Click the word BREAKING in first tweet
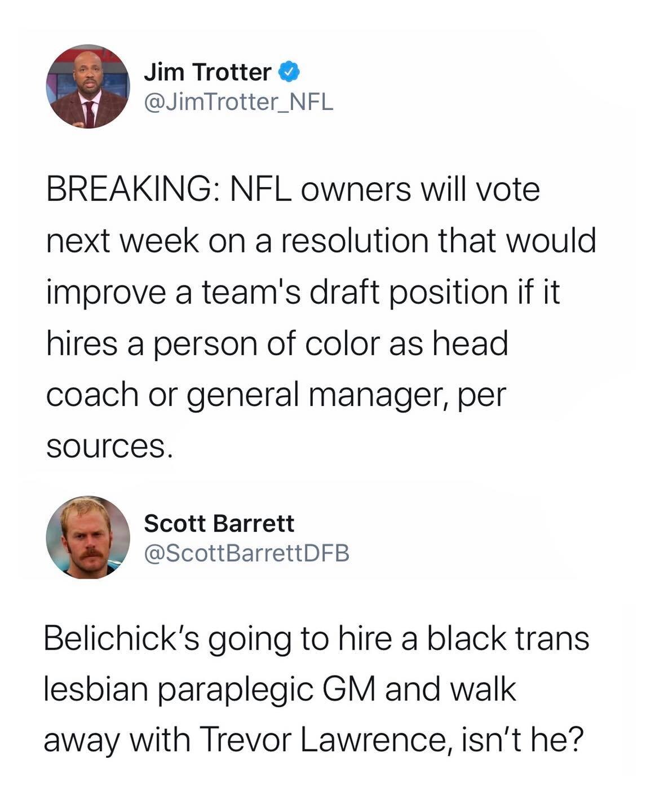This screenshot has height=812, width=655. tap(126, 189)
